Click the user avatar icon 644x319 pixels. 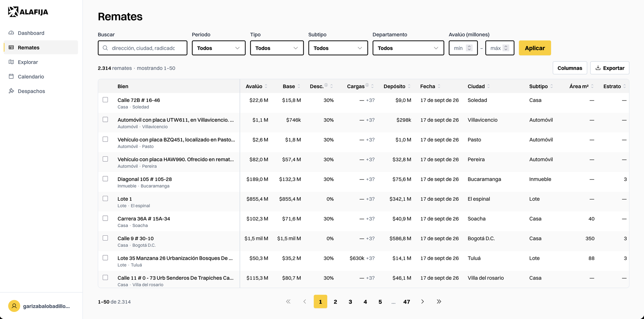tap(14, 306)
